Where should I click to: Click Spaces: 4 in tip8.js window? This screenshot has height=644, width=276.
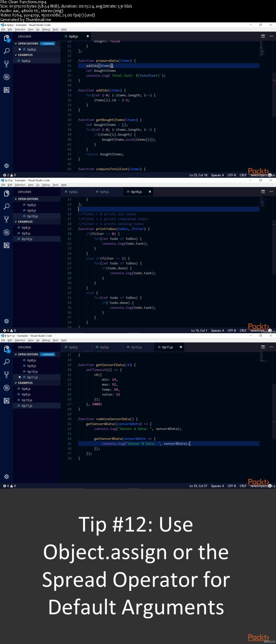tap(217, 175)
